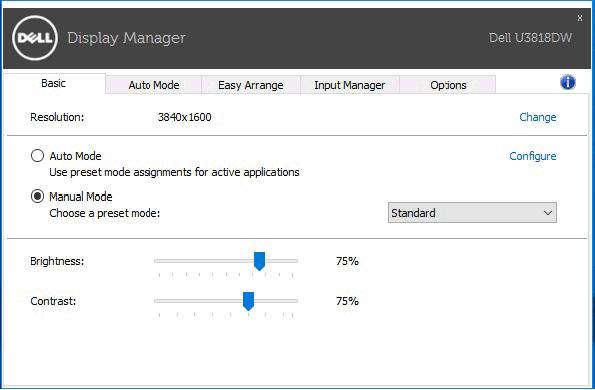Select the Auto Mode radio button
The image size is (595, 390).
(37, 156)
